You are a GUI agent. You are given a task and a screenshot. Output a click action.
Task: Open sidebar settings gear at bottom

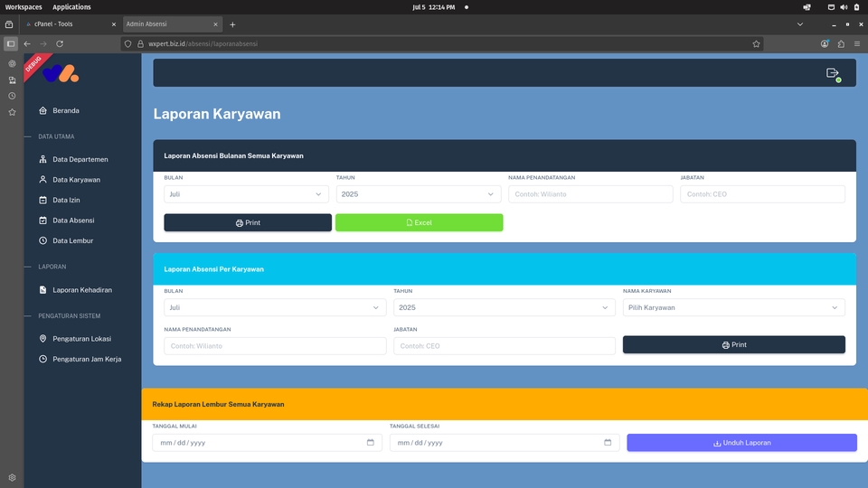[12, 477]
